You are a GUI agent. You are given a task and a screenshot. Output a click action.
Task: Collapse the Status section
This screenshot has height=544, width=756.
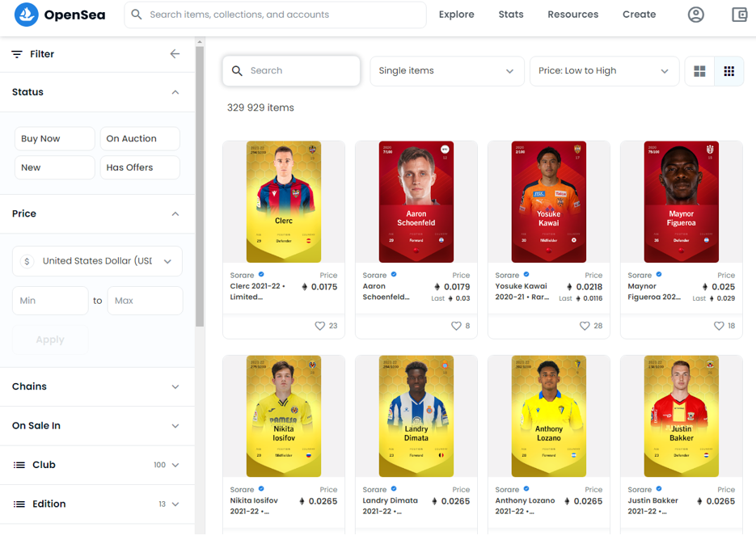[x=175, y=92]
